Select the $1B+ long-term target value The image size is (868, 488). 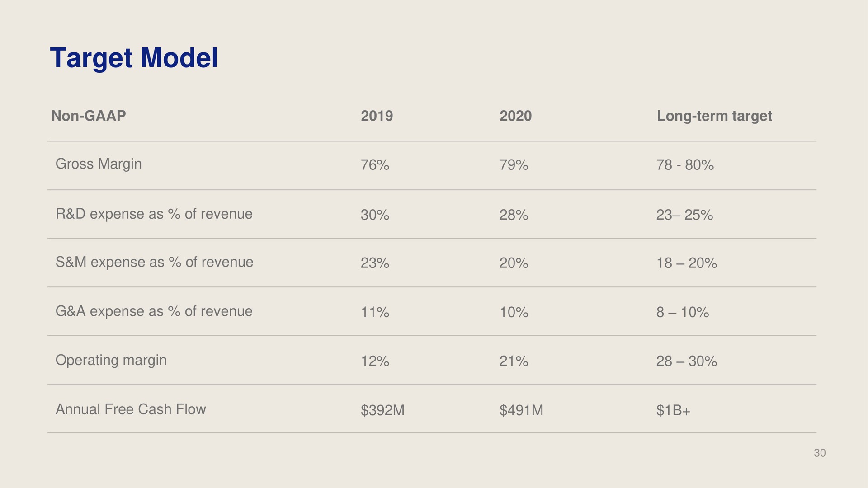click(674, 411)
